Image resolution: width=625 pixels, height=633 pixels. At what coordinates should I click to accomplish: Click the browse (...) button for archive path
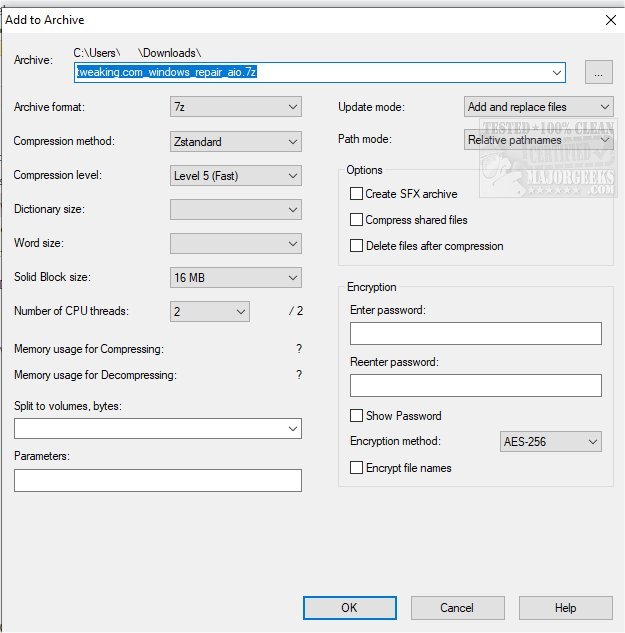pyautogui.click(x=598, y=72)
